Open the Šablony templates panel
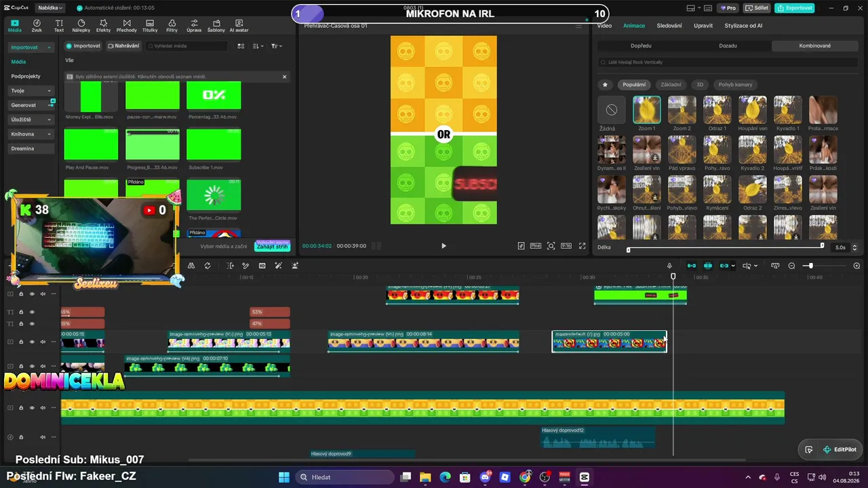The width and height of the screenshot is (868, 488). pyautogui.click(x=216, y=26)
